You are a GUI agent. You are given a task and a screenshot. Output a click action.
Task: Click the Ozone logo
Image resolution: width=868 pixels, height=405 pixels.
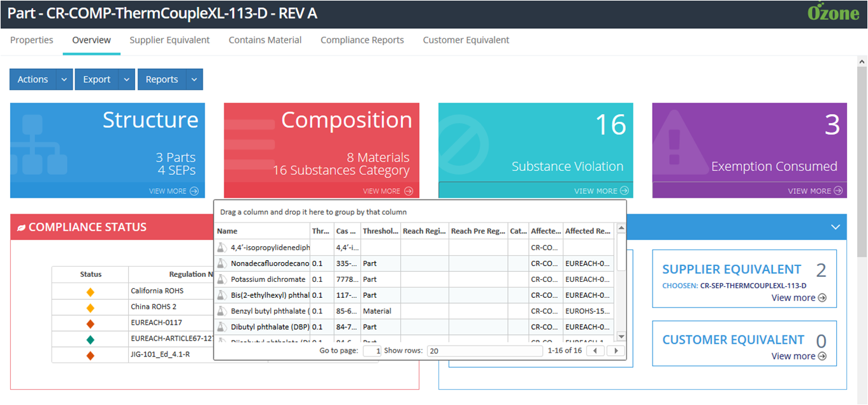[833, 13]
